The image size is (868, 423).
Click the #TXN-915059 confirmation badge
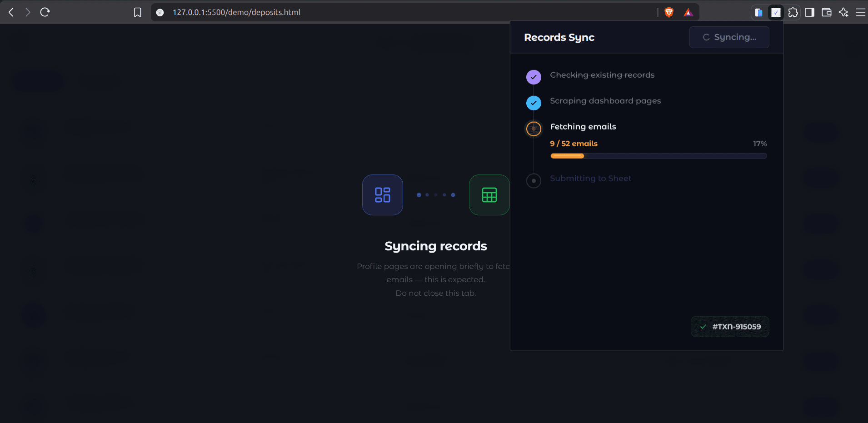coord(730,327)
